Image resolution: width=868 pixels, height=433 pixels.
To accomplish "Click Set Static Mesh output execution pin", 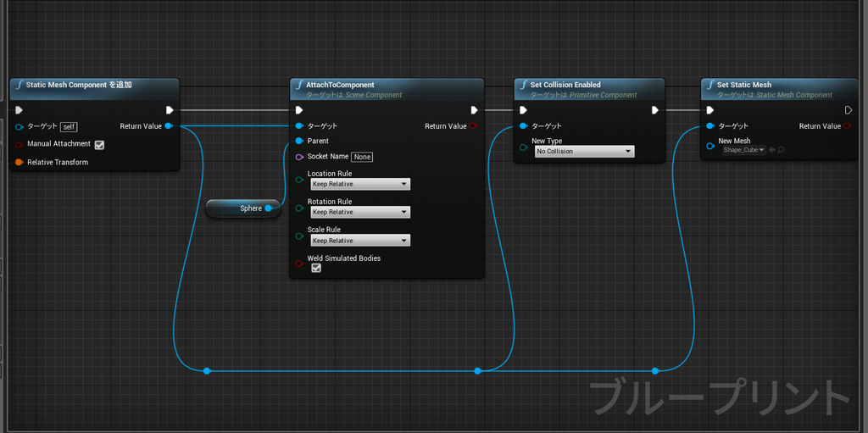I will click(x=848, y=110).
